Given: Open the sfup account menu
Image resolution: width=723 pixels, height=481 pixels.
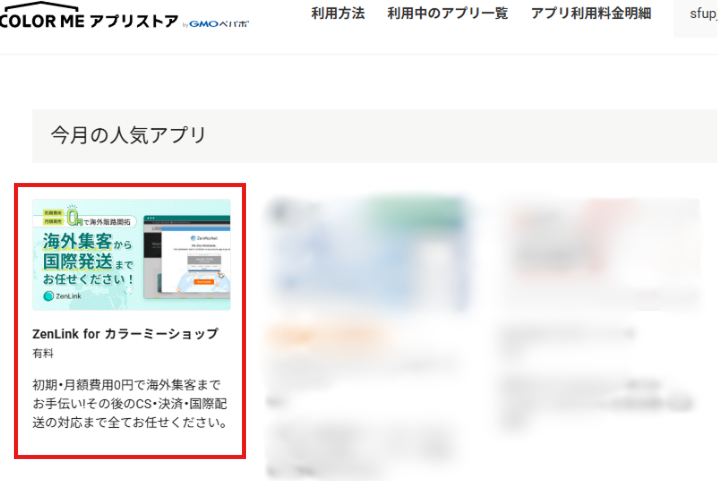Looking at the screenshot, I should [699, 14].
